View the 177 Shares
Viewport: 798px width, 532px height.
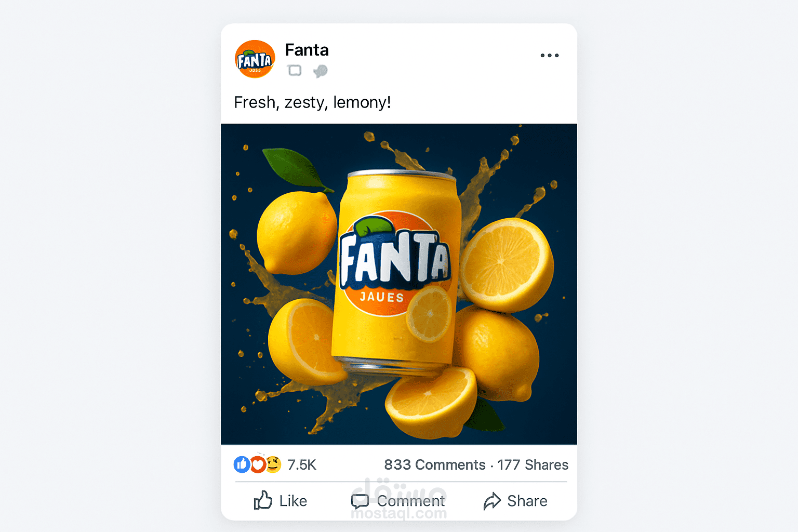533,465
